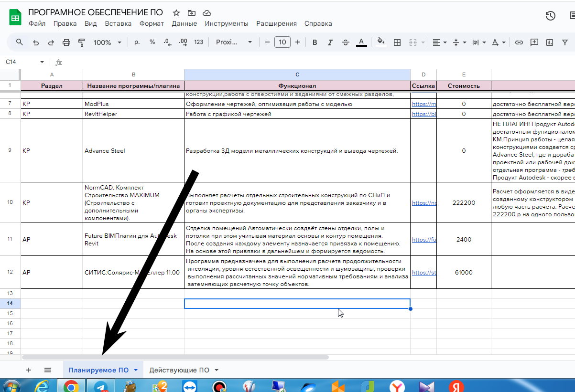Toggle bold formatting
The width and height of the screenshot is (575, 392).
coord(315,42)
